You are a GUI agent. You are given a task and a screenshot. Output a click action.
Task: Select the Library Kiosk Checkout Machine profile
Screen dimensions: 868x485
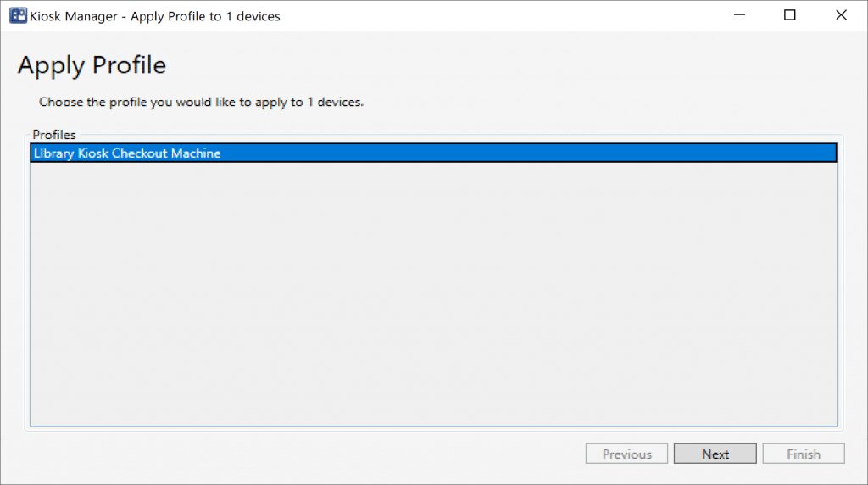[x=127, y=153]
